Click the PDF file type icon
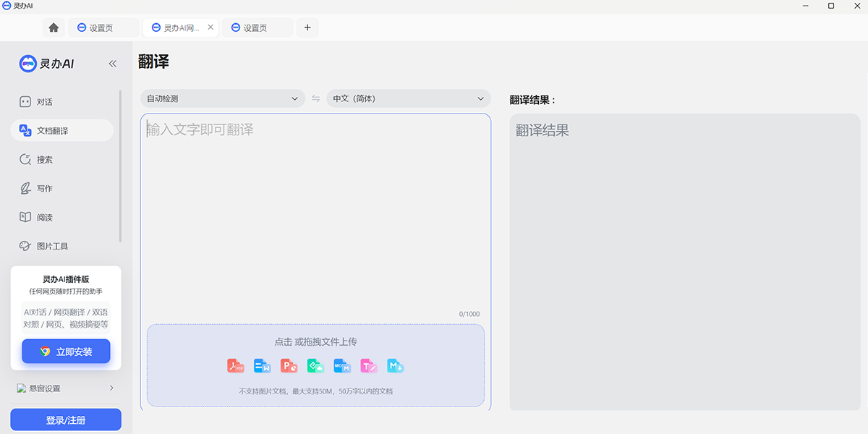 (236, 366)
